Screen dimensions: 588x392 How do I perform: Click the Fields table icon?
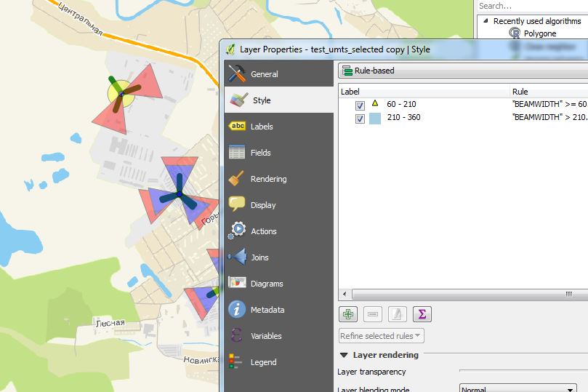click(x=237, y=153)
